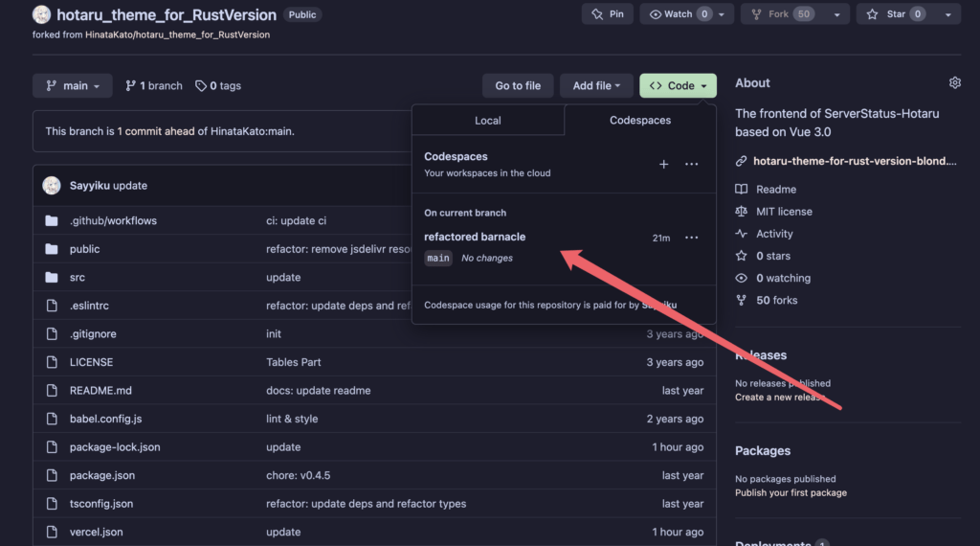Open the refactored barnacle codespace

475,237
